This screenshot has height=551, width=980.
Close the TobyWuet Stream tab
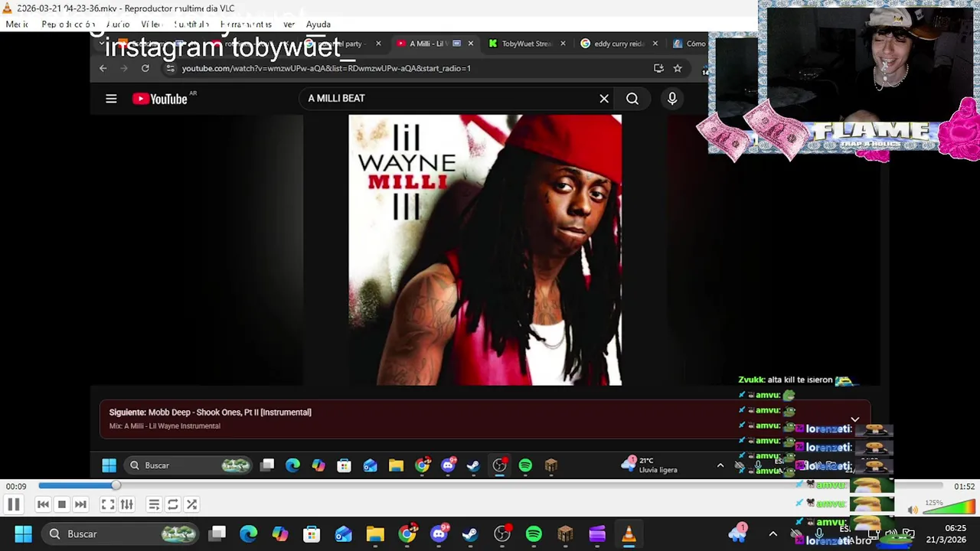pos(563,44)
